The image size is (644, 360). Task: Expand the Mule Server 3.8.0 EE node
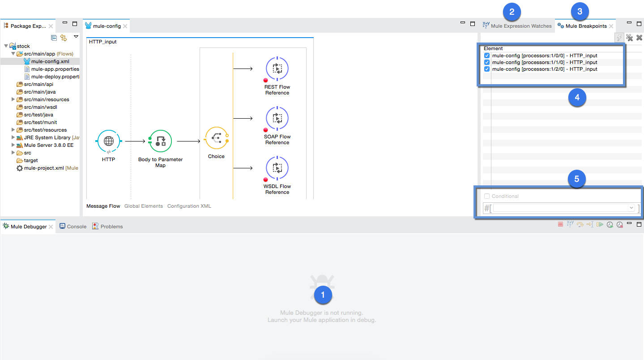coord(13,145)
